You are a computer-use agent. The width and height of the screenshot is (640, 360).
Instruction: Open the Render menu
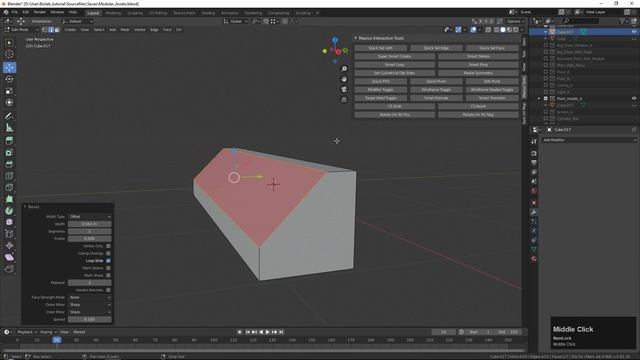pyautogui.click(x=40, y=12)
